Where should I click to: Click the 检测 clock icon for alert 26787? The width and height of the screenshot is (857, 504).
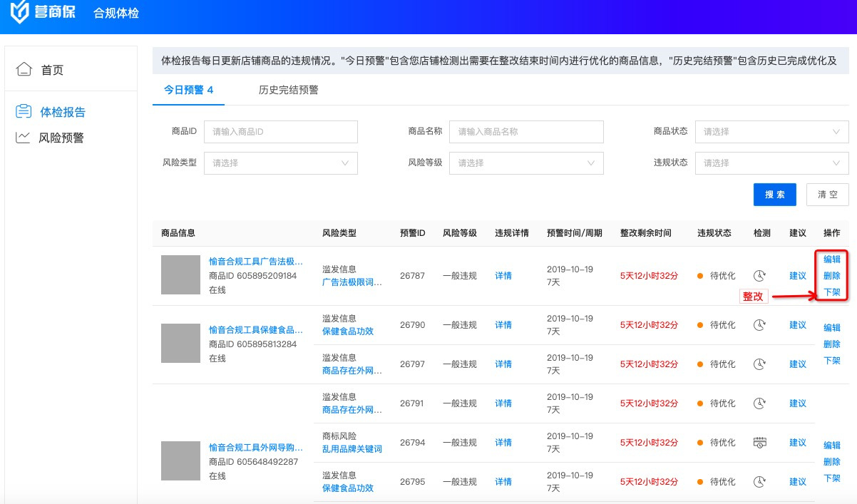click(x=760, y=276)
